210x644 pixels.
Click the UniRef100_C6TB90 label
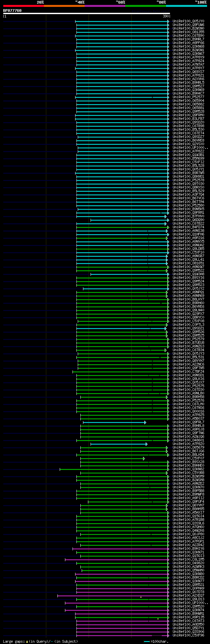(x=188, y=36)
